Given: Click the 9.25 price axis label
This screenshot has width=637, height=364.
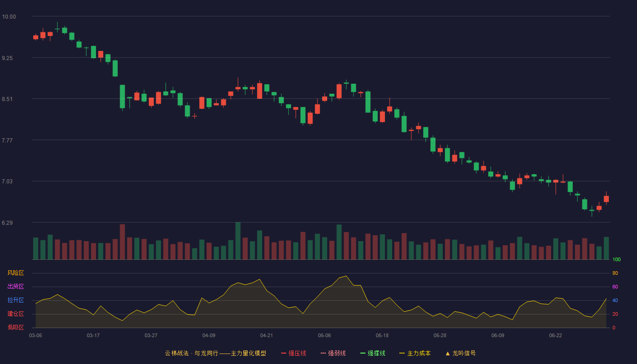Looking at the screenshot, I should pyautogui.click(x=7, y=58).
